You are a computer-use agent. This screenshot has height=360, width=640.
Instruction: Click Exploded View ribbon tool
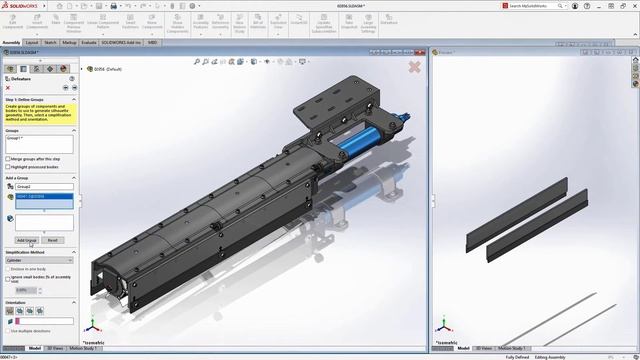(x=278, y=21)
